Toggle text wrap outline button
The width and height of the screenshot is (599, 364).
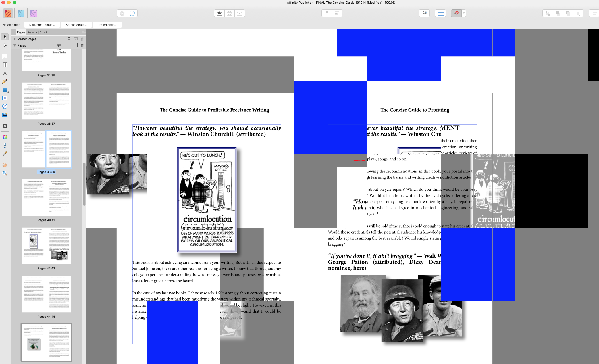point(230,13)
